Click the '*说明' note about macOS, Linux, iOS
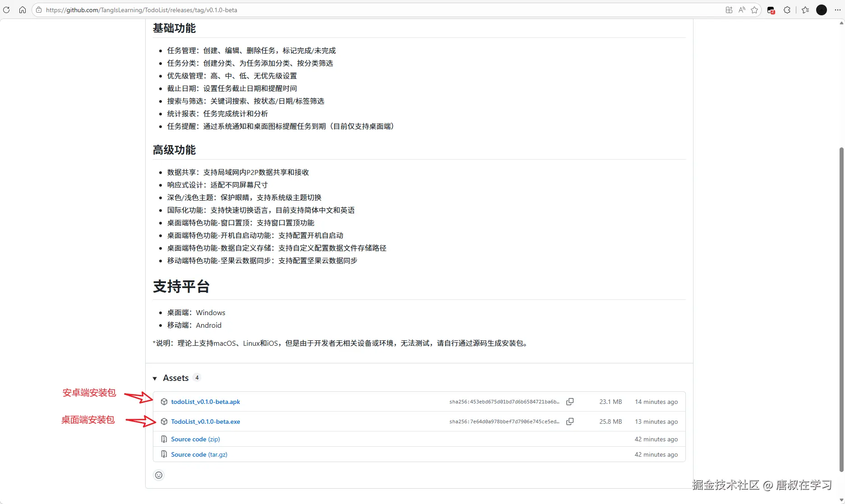This screenshot has height=504, width=845. tap(341, 343)
